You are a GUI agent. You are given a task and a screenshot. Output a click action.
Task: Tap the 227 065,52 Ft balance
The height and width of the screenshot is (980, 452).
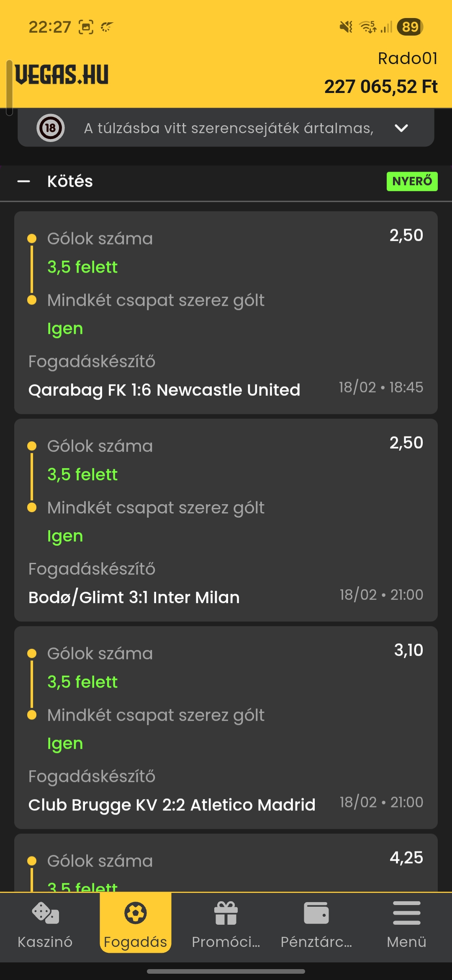(x=381, y=87)
